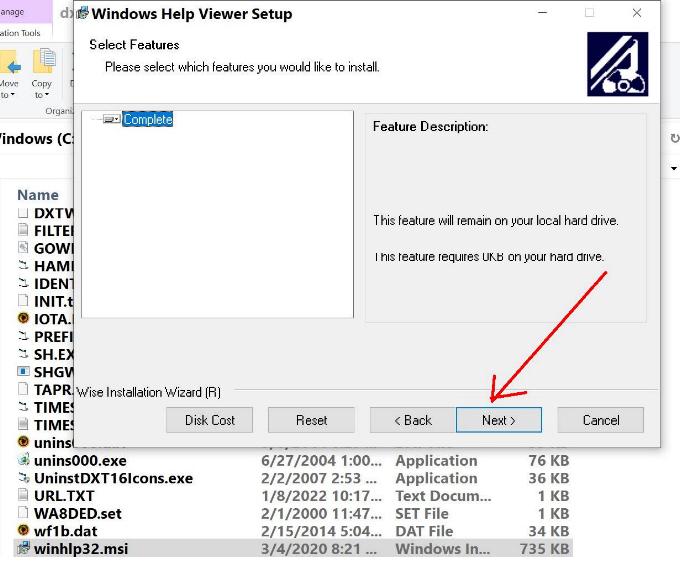Click the Move to folder icon in Explorer
Viewport: 680px width, 562px height.
click(x=10, y=62)
